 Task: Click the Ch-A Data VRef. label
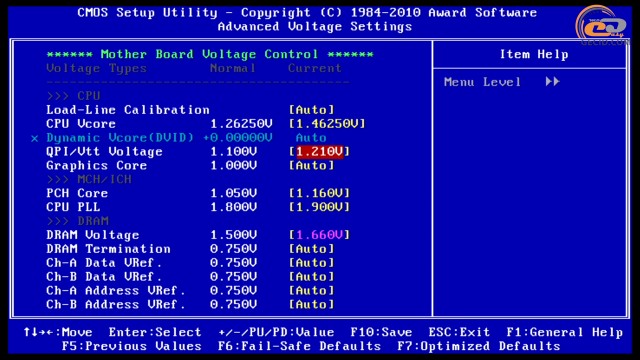tap(104, 262)
